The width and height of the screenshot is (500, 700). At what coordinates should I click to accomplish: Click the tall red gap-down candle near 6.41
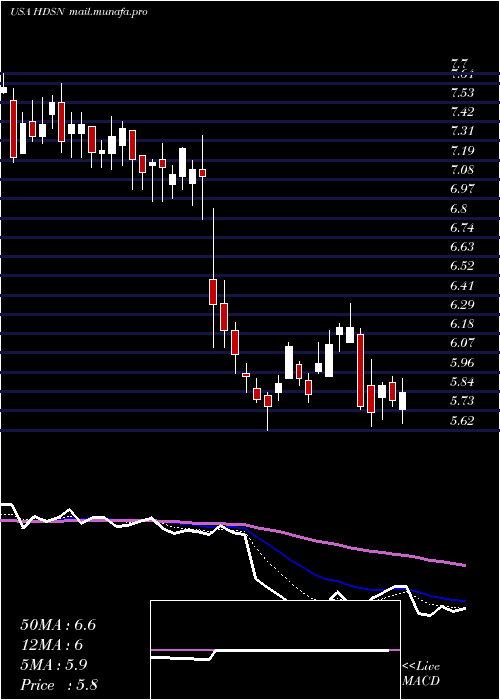(x=213, y=292)
